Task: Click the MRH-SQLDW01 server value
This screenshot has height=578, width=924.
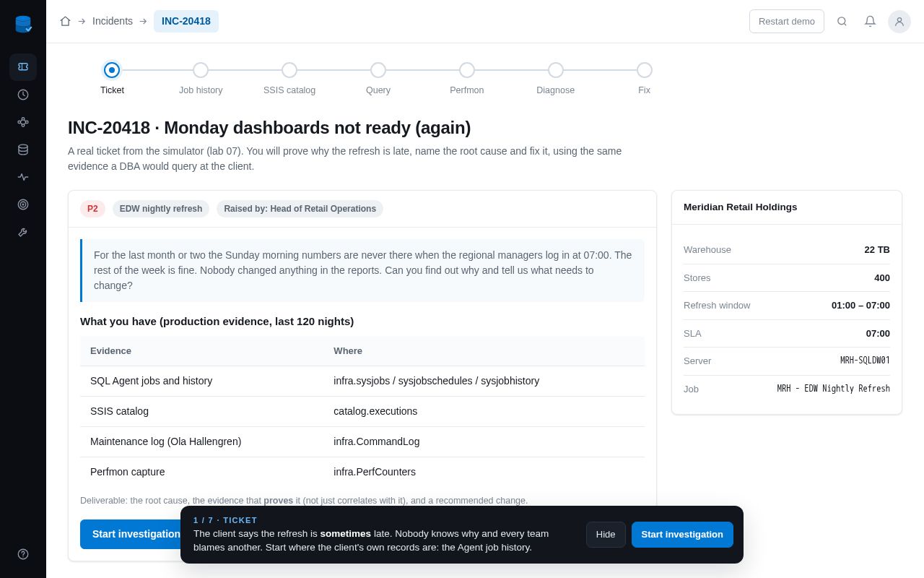Action: point(865,361)
